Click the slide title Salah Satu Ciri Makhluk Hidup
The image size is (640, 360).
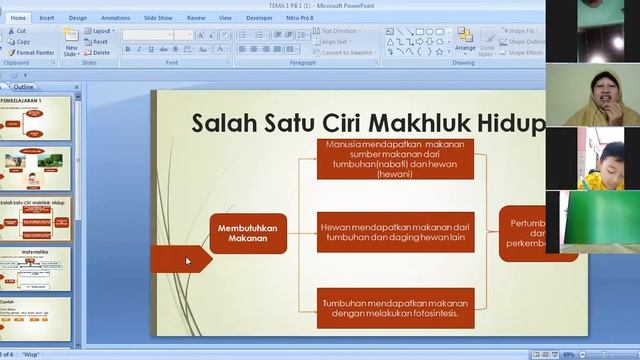coord(368,122)
